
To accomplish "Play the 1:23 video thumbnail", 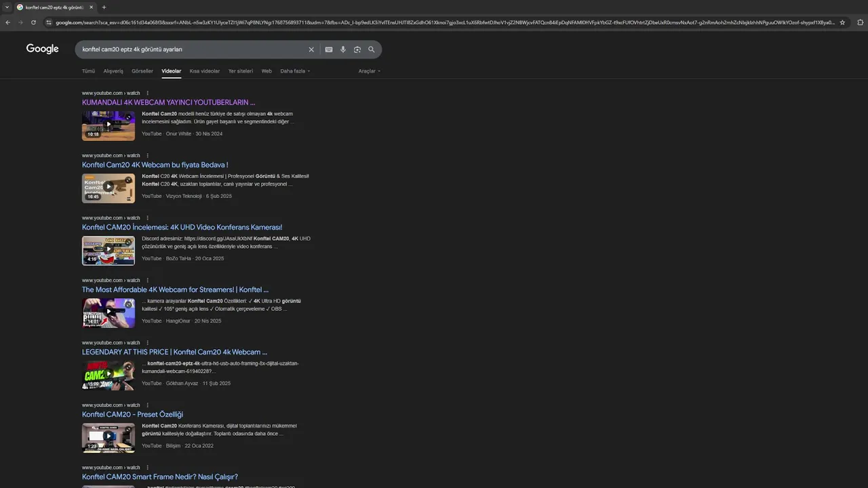I will [108, 437].
